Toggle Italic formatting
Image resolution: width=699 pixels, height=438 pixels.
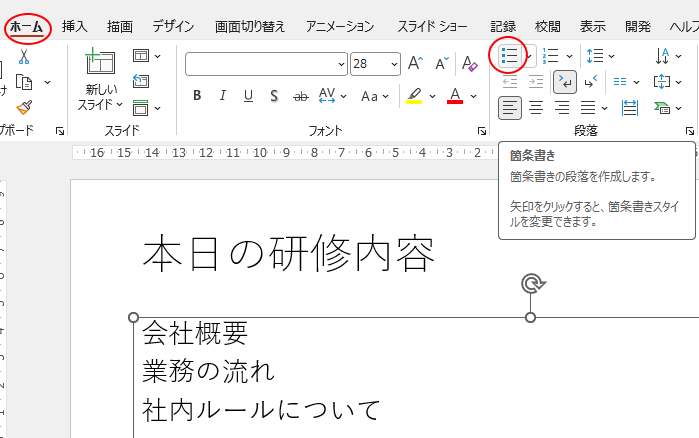tap(222, 95)
